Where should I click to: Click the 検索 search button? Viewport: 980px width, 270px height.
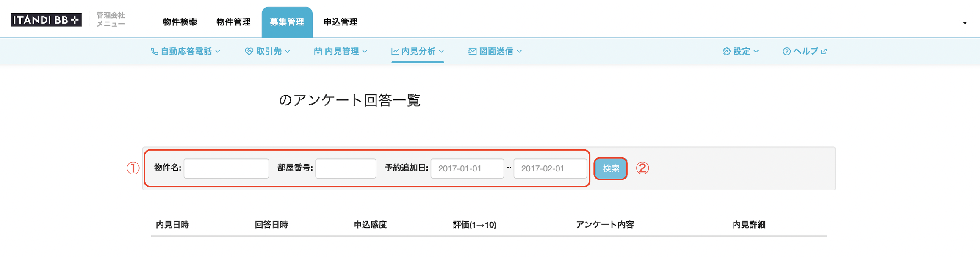(x=611, y=168)
